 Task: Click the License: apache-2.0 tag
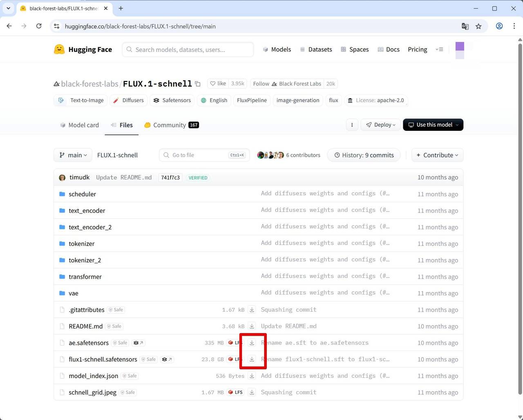376,100
